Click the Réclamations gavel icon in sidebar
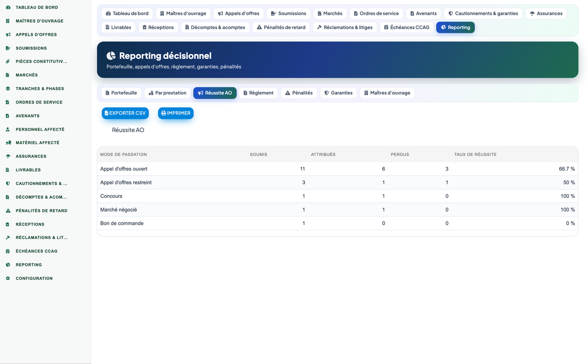This screenshot has width=588, height=364. [8, 238]
